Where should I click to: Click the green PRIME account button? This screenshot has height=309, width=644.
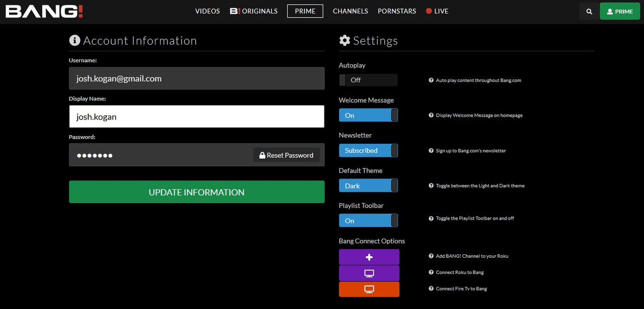pos(620,11)
